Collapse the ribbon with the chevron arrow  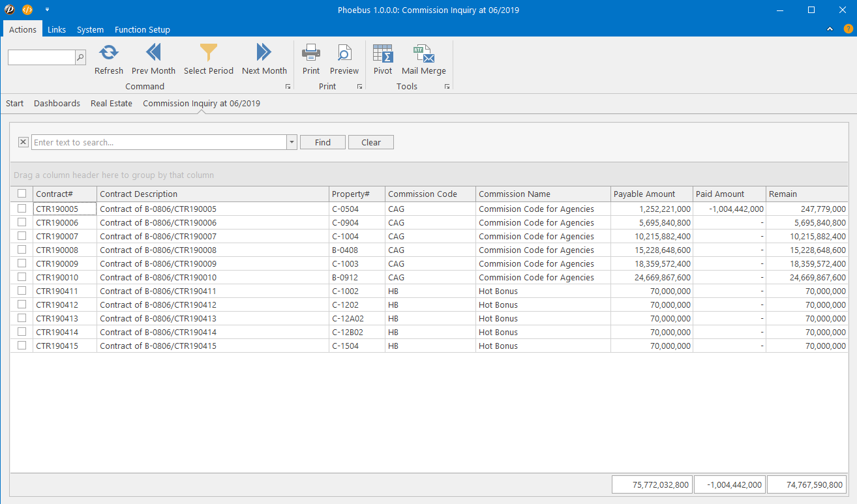click(x=830, y=29)
